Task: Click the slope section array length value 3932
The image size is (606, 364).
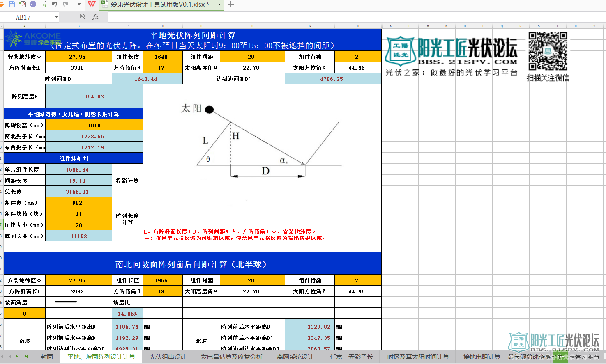Action: [x=78, y=291]
